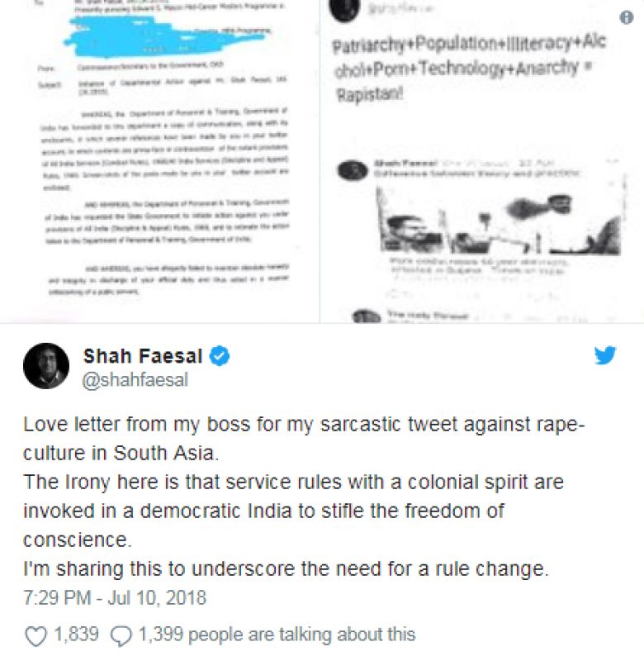Click the cartoon image in embedded tweet

499,222
